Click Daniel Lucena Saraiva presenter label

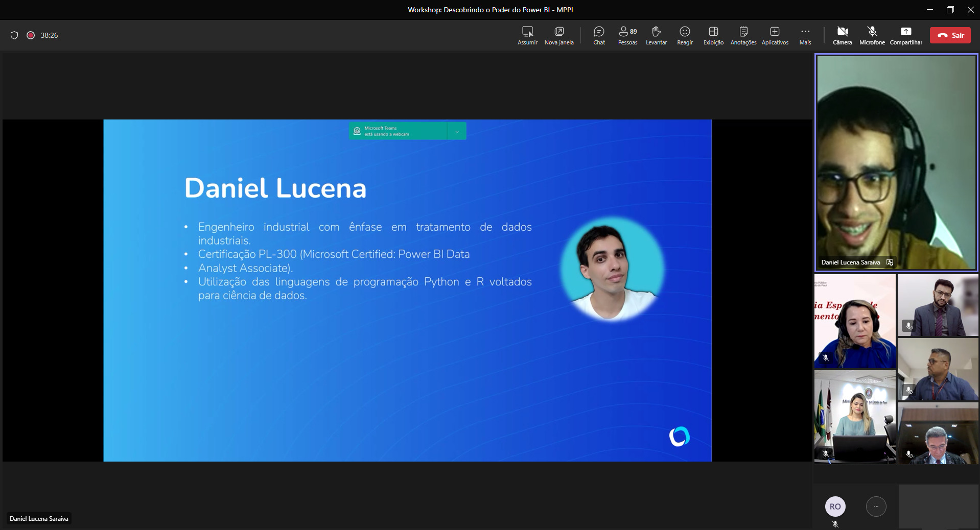tap(39, 518)
